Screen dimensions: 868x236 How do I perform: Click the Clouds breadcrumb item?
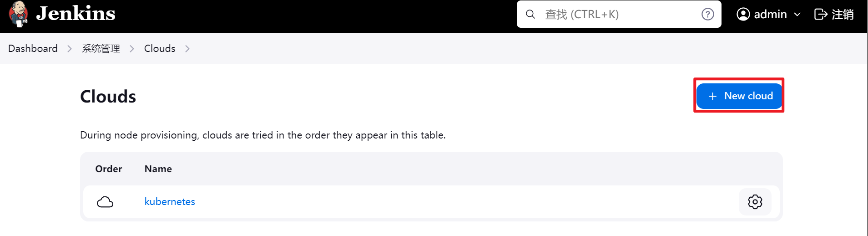point(160,48)
